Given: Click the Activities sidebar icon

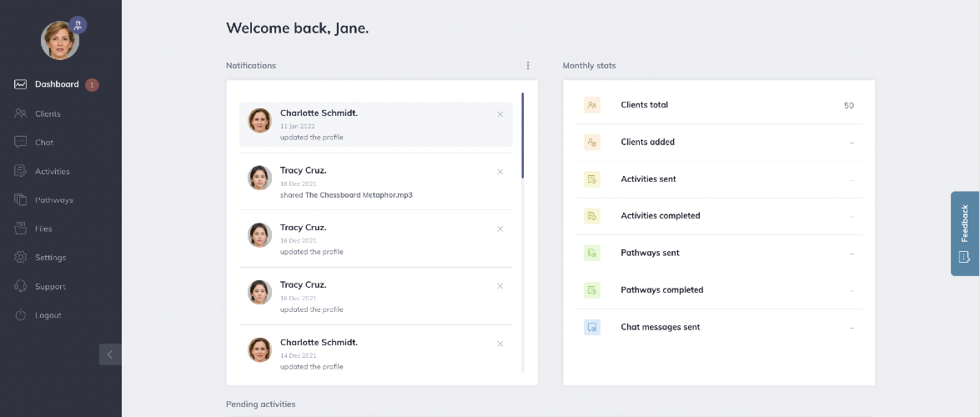Looking at the screenshot, I should 21,171.
